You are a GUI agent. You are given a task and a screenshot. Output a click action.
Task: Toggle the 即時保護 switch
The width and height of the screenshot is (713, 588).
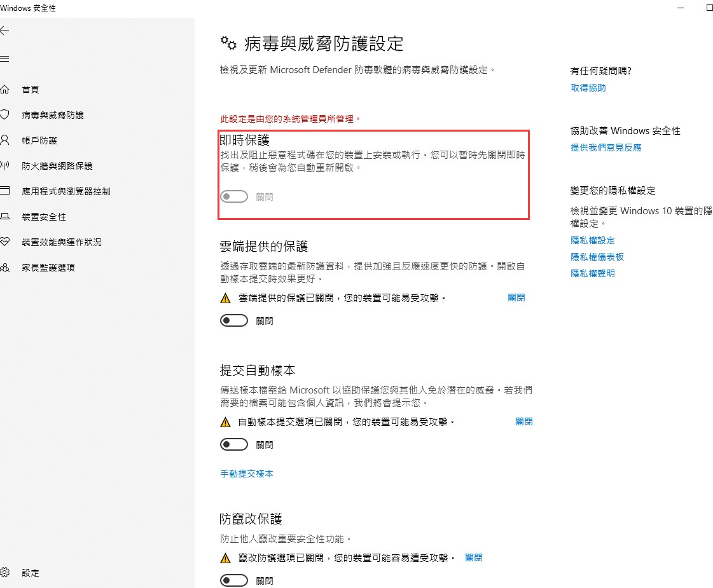tap(234, 196)
